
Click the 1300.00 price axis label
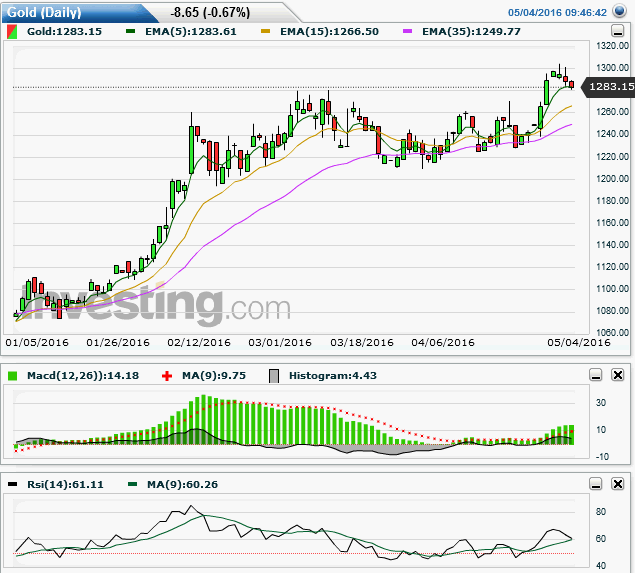point(613,68)
